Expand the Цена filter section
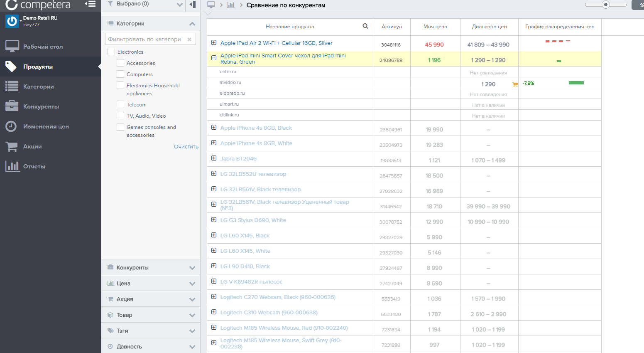 (151, 283)
